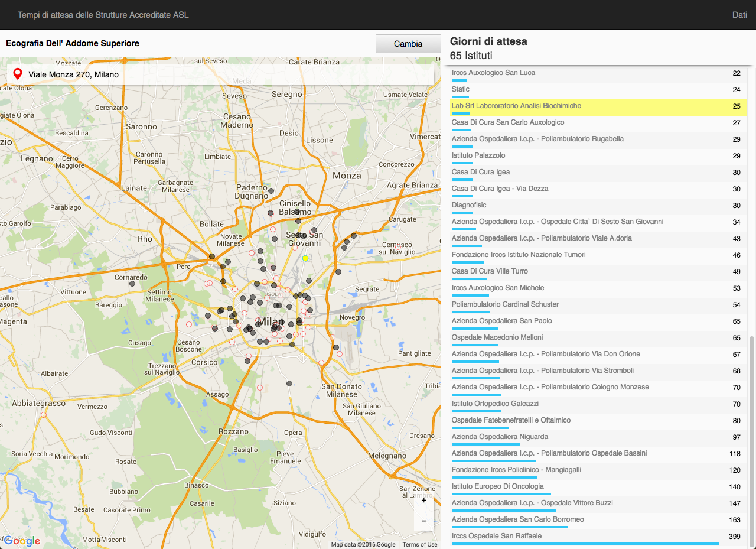756x549 pixels.
Task: Select Istituto Ortopedico Galeazzi row
Action: 599,405
